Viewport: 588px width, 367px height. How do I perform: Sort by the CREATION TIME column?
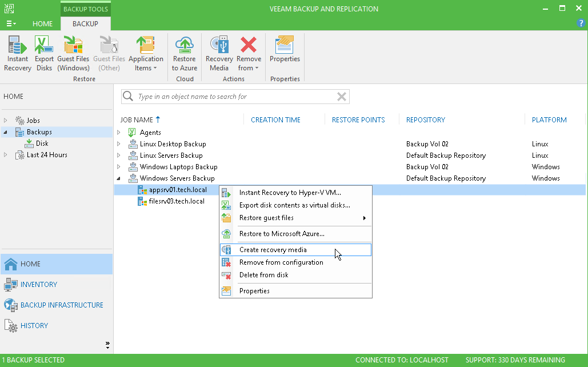[275, 119]
